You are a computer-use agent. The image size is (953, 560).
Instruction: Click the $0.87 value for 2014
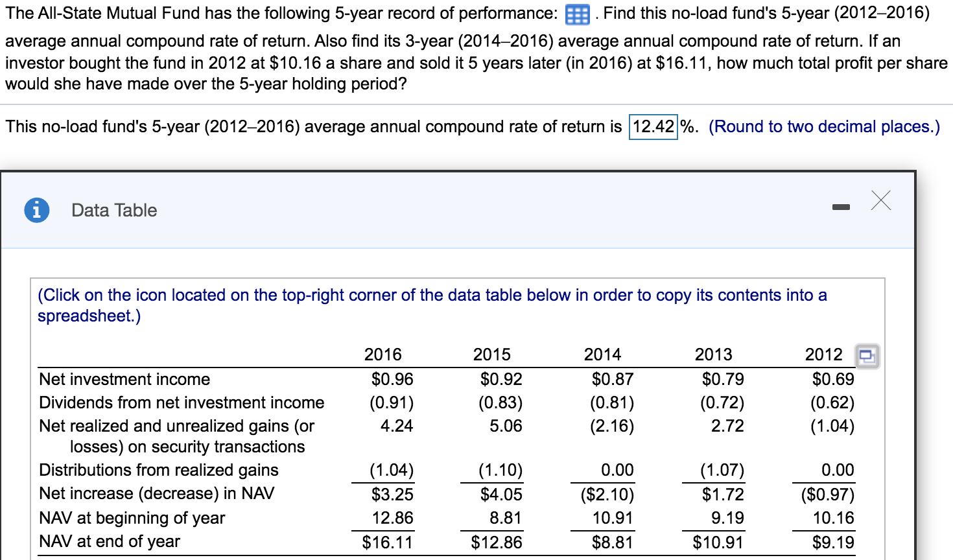pyautogui.click(x=613, y=379)
